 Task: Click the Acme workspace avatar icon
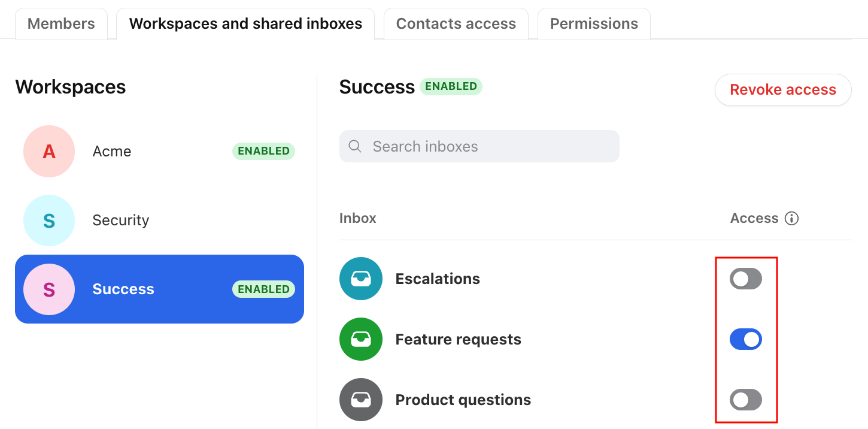point(49,152)
